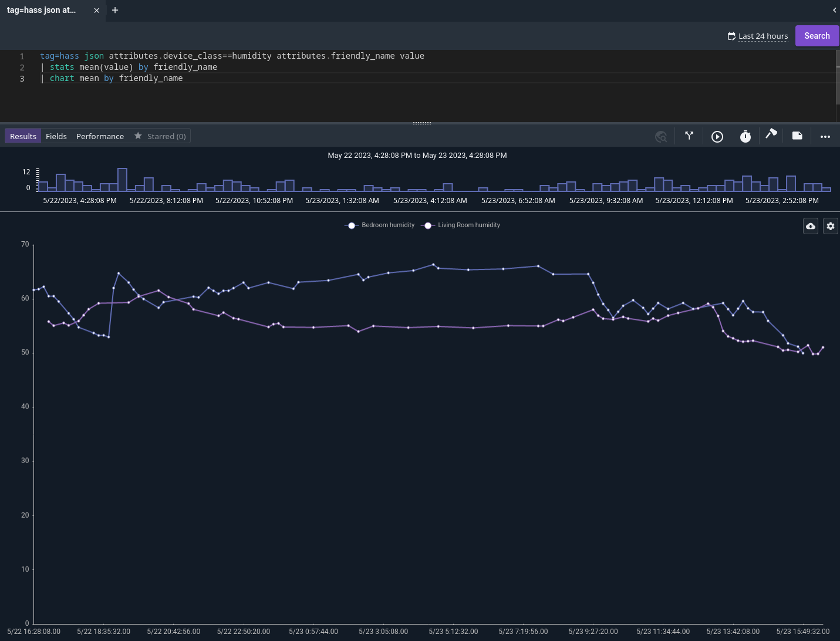Image resolution: width=840 pixels, height=641 pixels.
Task: Open the export file icon
Action: coord(797,136)
